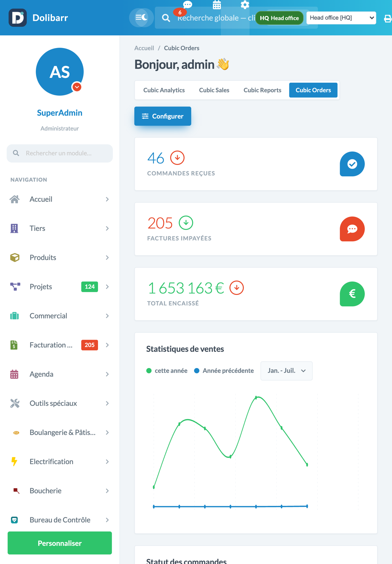This screenshot has width=392, height=564.
Task: Expand the Facturation menu chevron
Action: pyautogui.click(x=107, y=345)
